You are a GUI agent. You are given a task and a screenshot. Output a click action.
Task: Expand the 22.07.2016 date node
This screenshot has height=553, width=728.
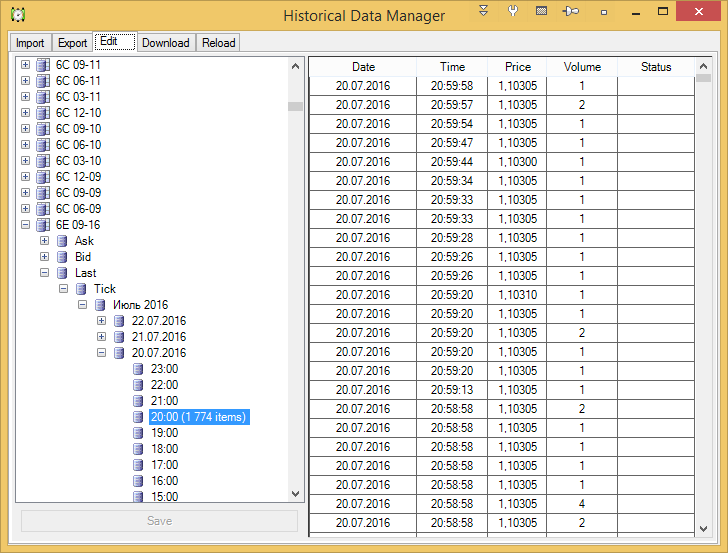point(101,321)
